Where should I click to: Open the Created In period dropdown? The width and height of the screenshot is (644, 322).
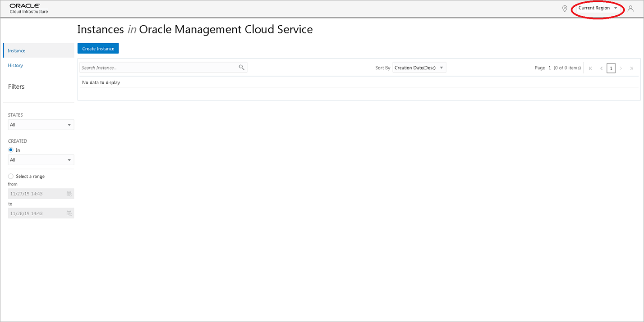pos(41,160)
